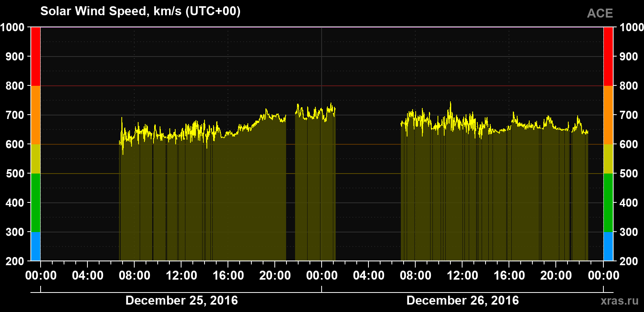The height and width of the screenshot is (312, 644).
Task: Click the 800 label on the left axis
Action: coord(15,86)
